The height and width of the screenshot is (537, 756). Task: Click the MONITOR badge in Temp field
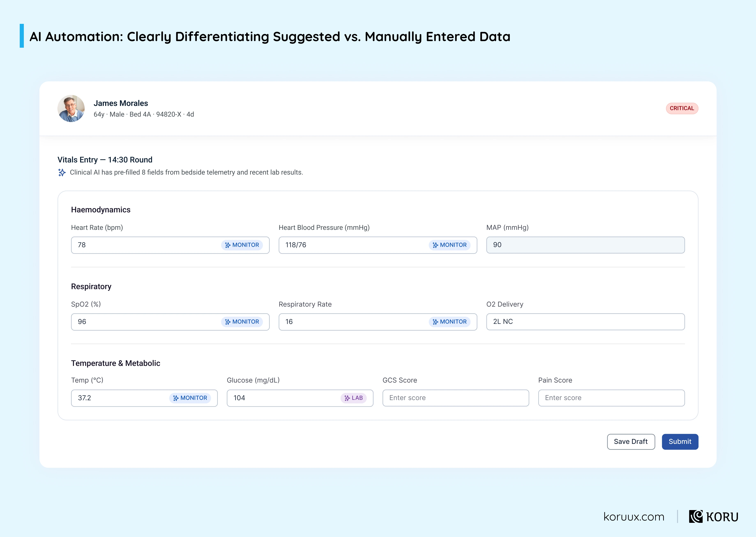coord(190,398)
